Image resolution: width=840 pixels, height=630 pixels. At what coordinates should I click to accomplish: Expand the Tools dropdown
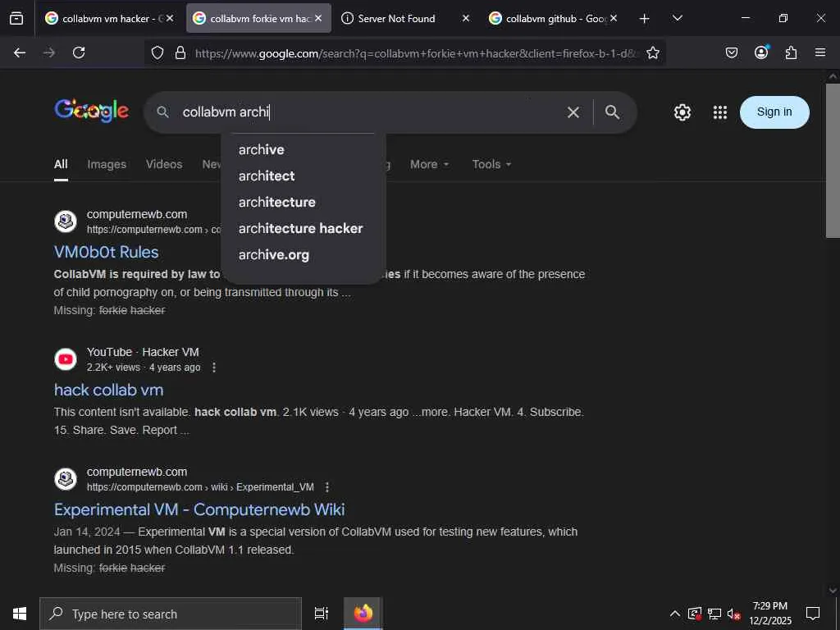click(x=491, y=164)
